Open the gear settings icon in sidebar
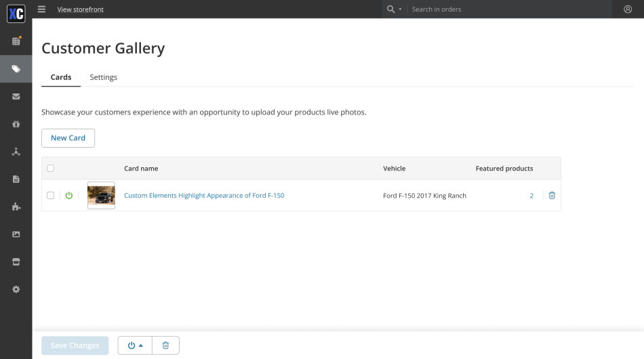This screenshot has height=359, width=644. (x=16, y=289)
